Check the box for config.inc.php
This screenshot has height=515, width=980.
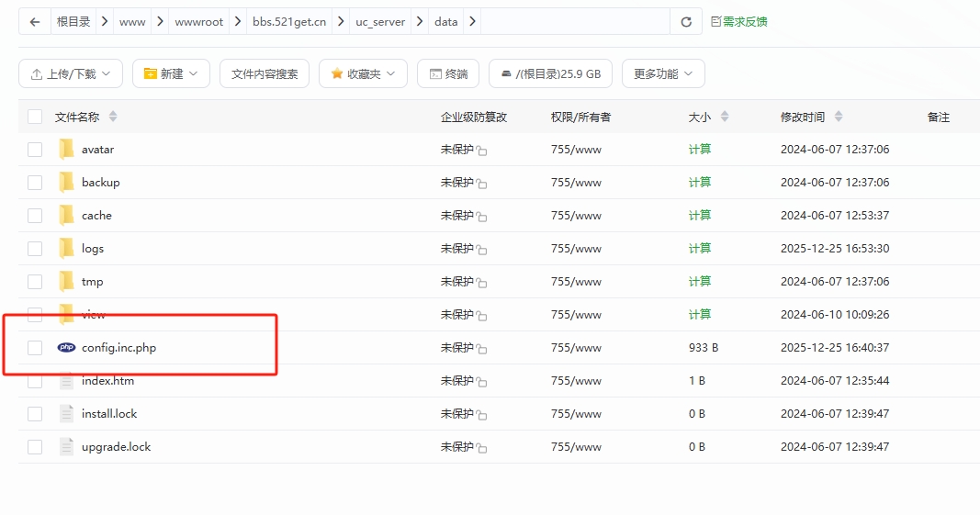click(x=35, y=348)
